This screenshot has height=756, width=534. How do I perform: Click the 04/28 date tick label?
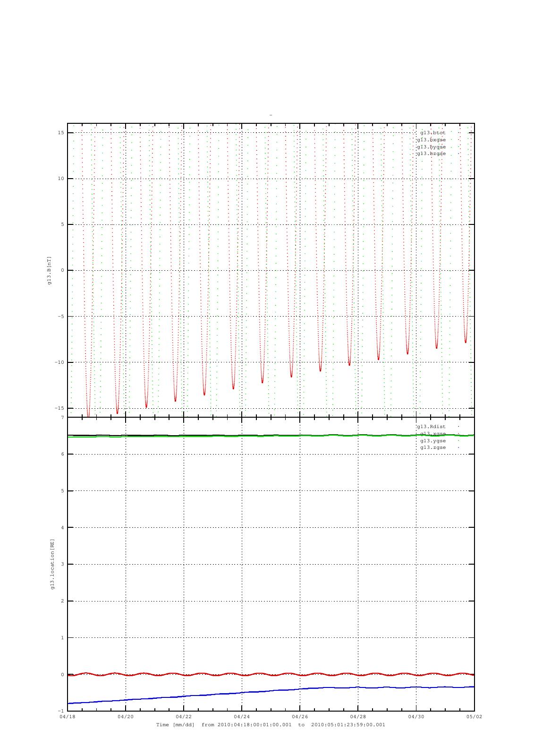coord(357,717)
